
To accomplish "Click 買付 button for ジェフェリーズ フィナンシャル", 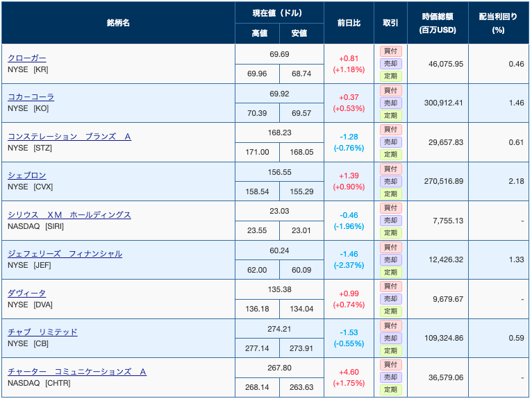I will pos(391,247).
